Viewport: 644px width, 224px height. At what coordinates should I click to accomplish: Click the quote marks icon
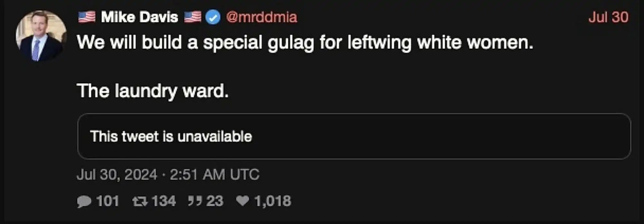point(195,202)
